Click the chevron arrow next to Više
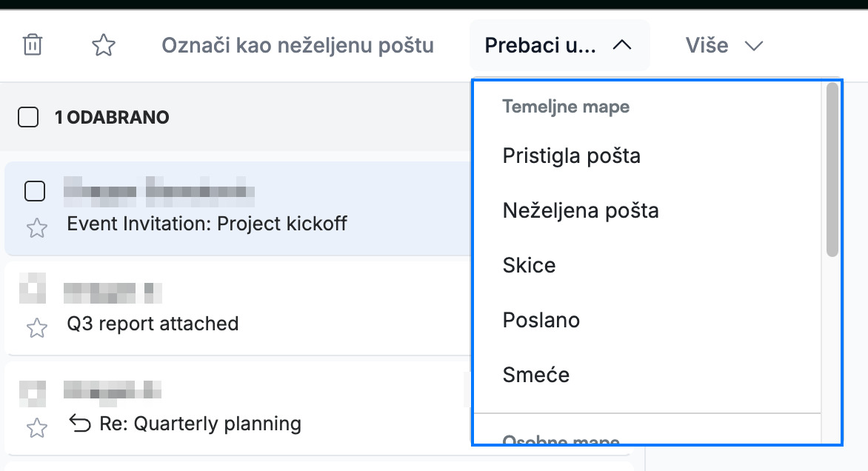The image size is (868, 471). (753, 46)
